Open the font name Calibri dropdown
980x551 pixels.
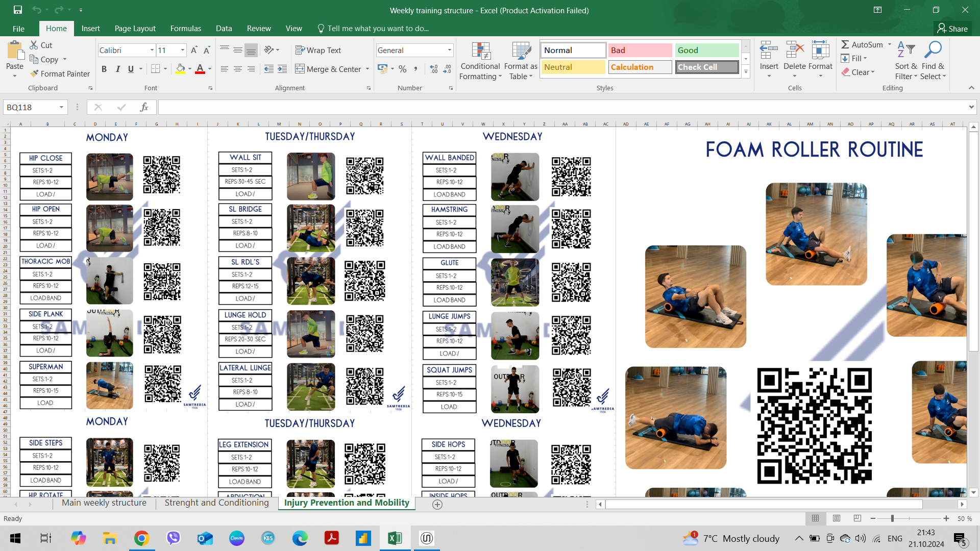coord(152,50)
